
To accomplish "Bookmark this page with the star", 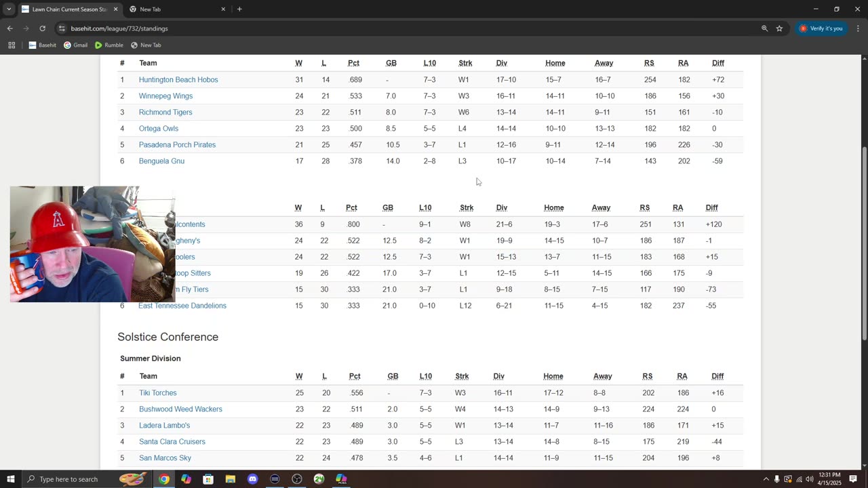I will click(780, 28).
